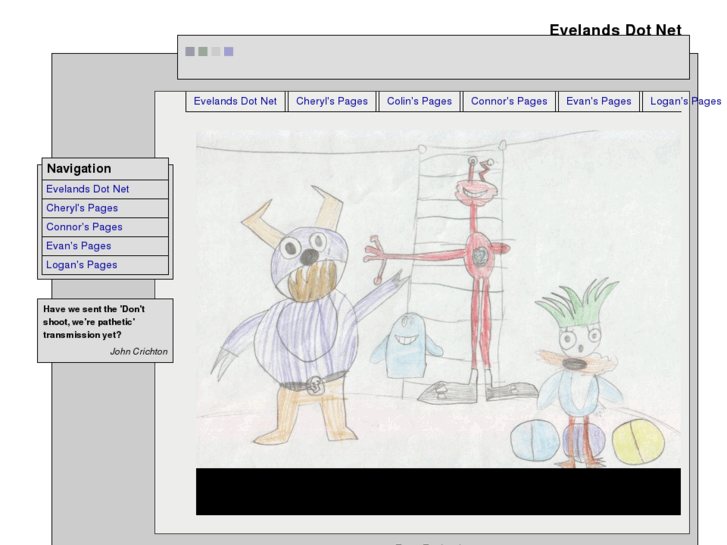Click the lavender-blue color square

pos(229,51)
